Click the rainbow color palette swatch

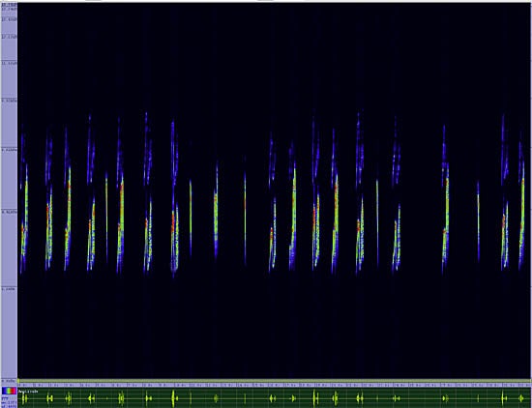point(9,391)
